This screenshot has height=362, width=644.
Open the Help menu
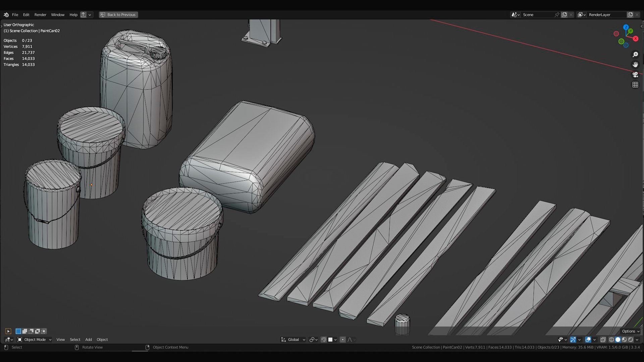(x=73, y=15)
